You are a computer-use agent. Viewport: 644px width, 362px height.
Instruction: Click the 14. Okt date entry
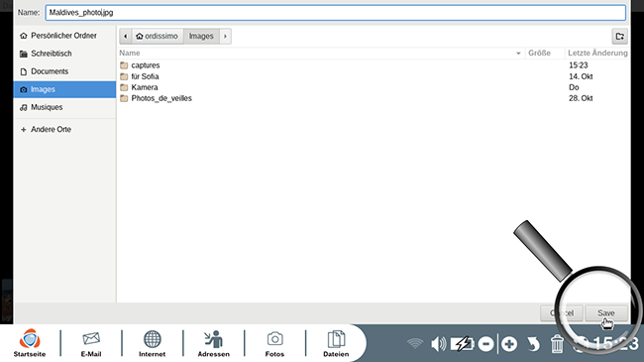point(581,76)
